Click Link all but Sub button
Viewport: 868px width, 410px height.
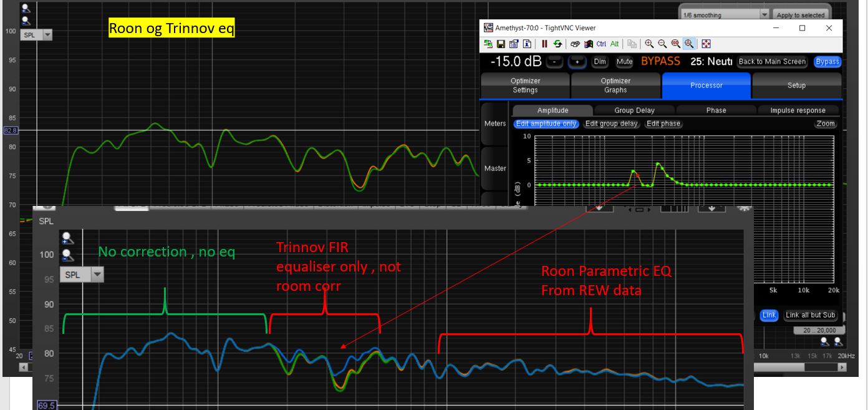click(810, 315)
